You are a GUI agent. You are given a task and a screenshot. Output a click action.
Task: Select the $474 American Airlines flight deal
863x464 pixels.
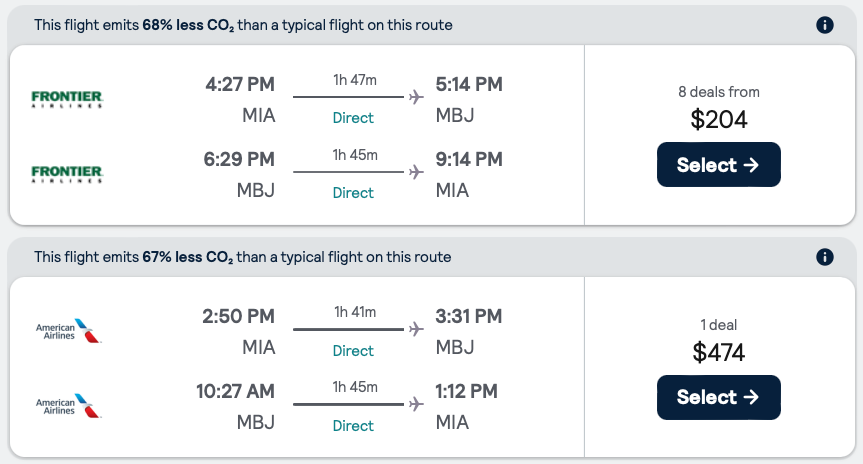point(718,397)
